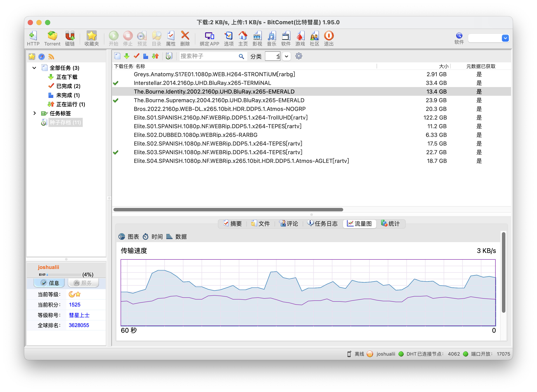Click the joshualii status bar user icon
Screen dimensions: 537x392
click(x=370, y=354)
